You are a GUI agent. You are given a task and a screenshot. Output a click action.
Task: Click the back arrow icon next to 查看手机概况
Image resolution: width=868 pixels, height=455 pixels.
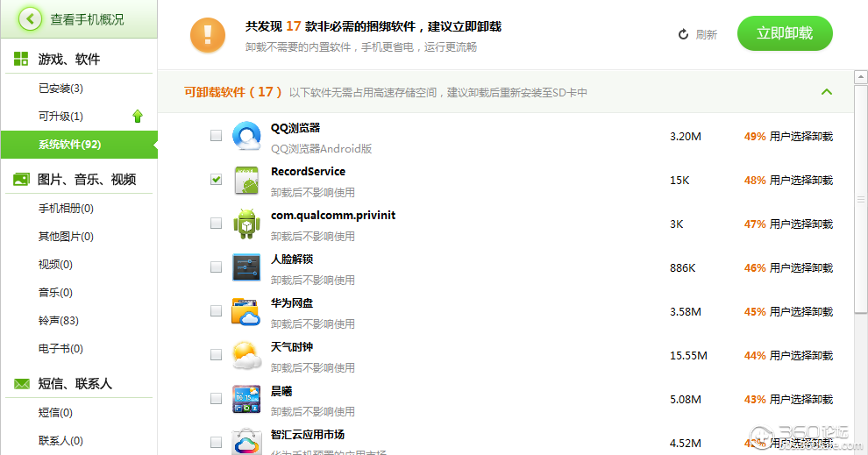click(x=30, y=19)
